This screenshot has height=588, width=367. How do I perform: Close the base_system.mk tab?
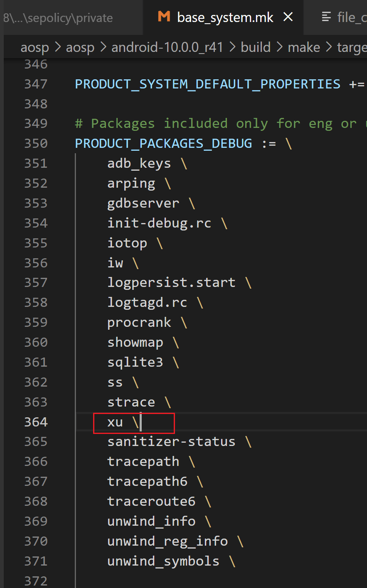288,17
